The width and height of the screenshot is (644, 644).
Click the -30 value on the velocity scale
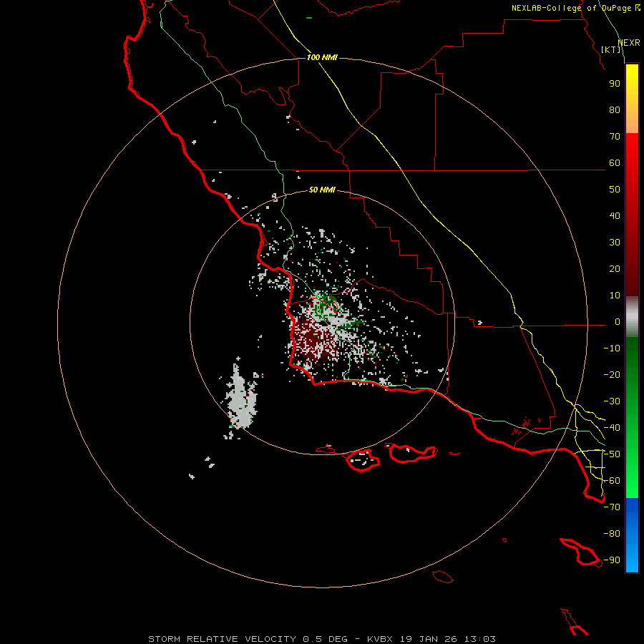[612, 401]
